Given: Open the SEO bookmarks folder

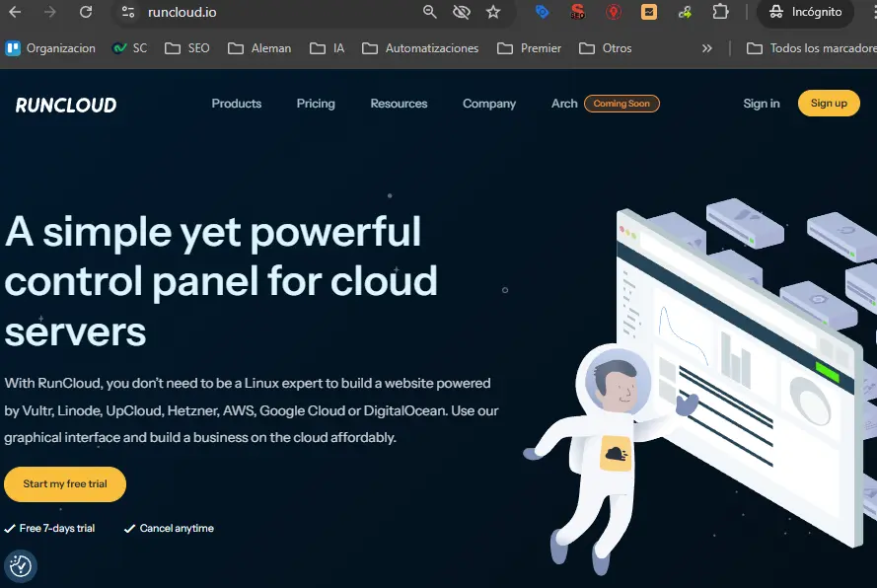Looking at the screenshot, I should click(185, 47).
